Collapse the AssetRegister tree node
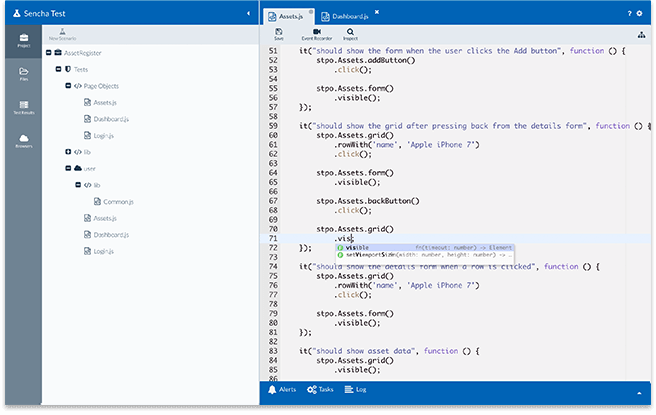Image resolution: width=656 pixels, height=415 pixels. (x=49, y=53)
